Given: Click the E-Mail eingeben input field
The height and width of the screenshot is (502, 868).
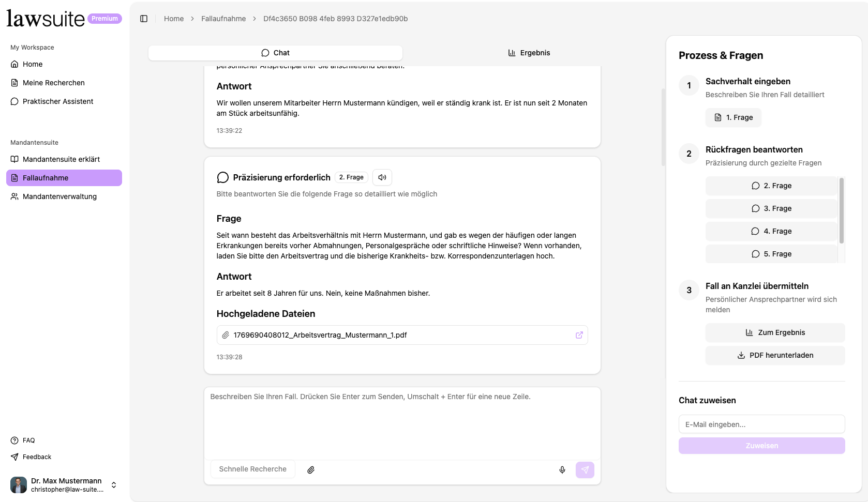Looking at the screenshot, I should pyautogui.click(x=761, y=424).
